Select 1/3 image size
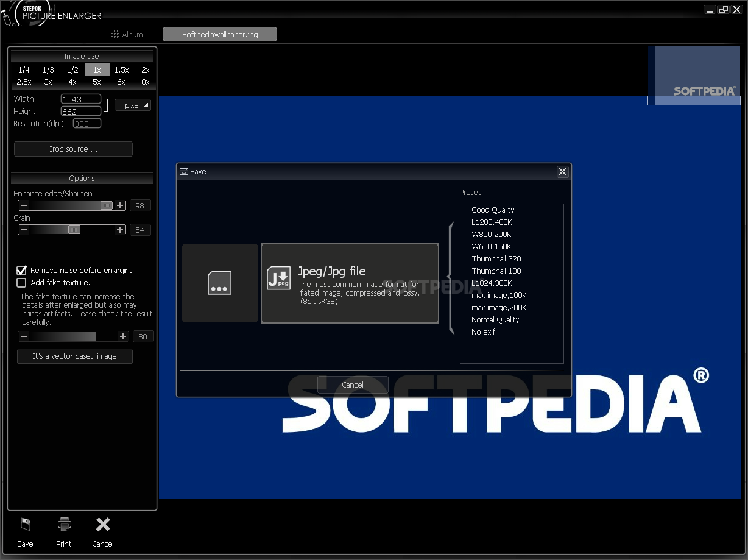Image resolution: width=748 pixels, height=560 pixels. (48, 70)
